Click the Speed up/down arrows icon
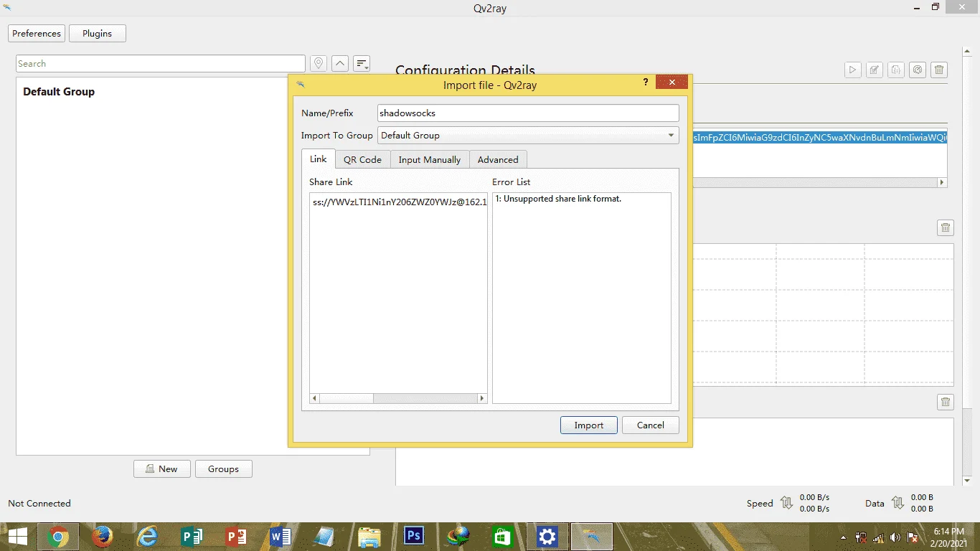 click(x=786, y=503)
